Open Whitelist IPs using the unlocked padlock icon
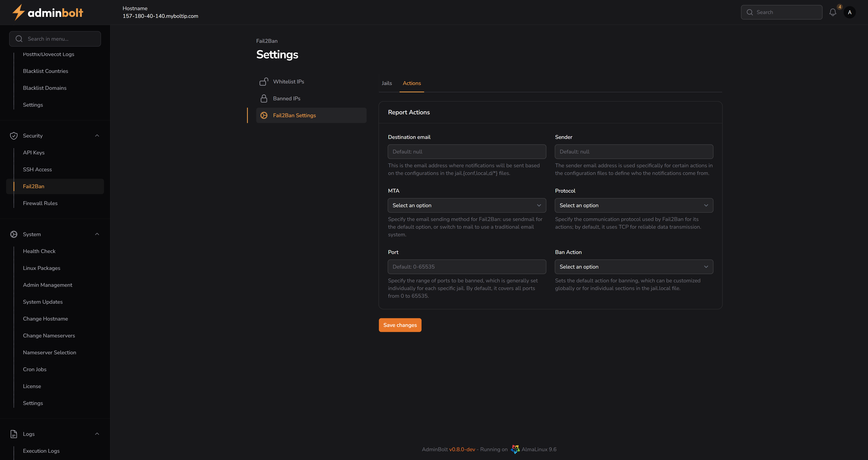This screenshot has height=460, width=868. (x=264, y=81)
